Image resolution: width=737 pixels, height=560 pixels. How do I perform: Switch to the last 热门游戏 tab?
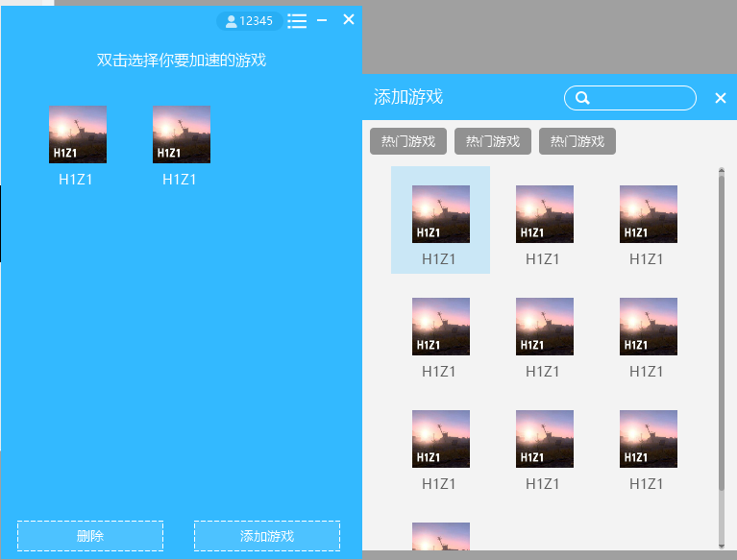[x=577, y=141]
